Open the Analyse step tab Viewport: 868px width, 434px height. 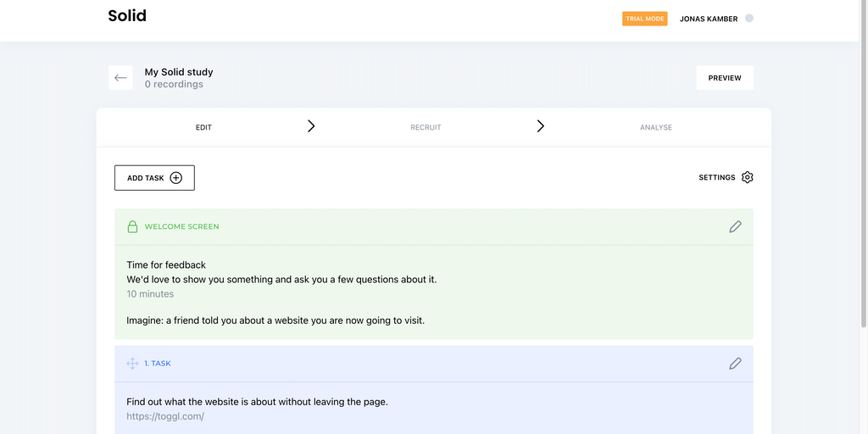[655, 128]
